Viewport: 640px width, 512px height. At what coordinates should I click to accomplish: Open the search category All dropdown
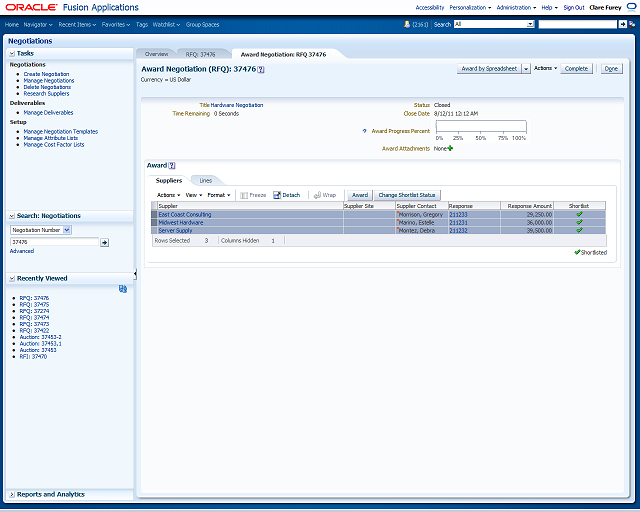point(530,24)
